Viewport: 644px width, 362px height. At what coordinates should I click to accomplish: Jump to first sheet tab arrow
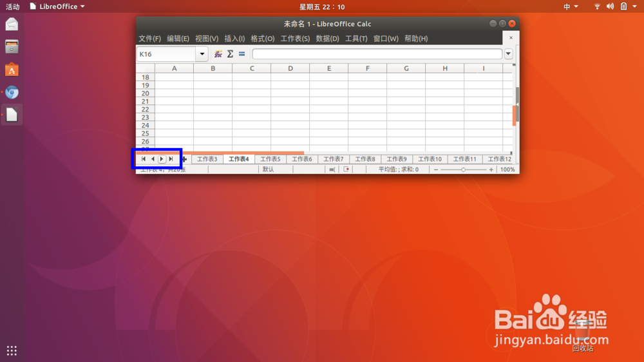(x=144, y=159)
